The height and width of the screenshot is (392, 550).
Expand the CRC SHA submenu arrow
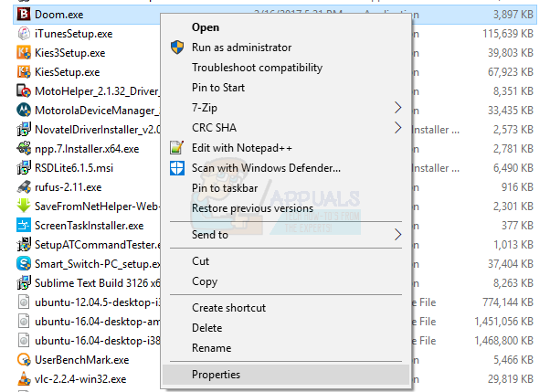tap(397, 127)
